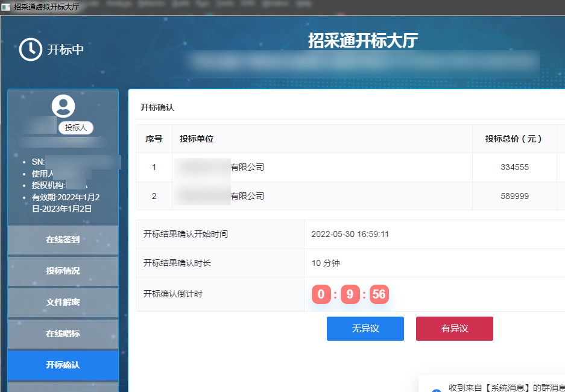565x392 pixels.
Task: Go to the 投标情况 section
Action: pos(63,271)
